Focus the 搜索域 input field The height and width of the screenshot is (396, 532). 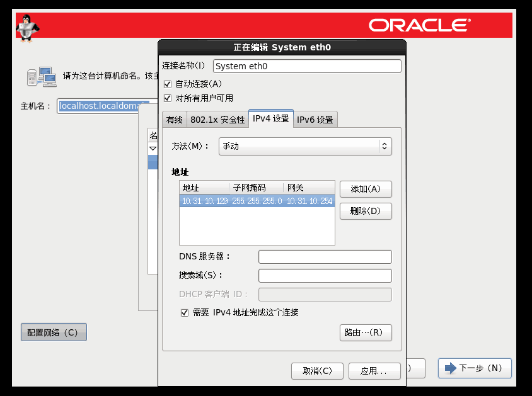pos(325,276)
